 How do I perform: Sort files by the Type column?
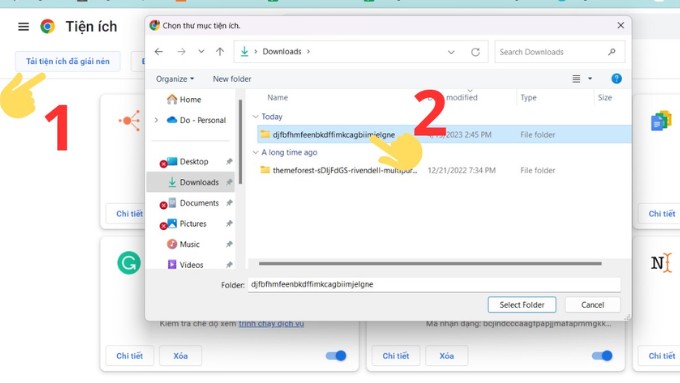pos(529,98)
